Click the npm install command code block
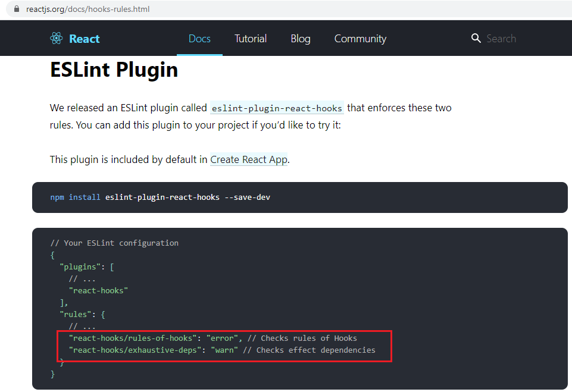 pos(161,197)
